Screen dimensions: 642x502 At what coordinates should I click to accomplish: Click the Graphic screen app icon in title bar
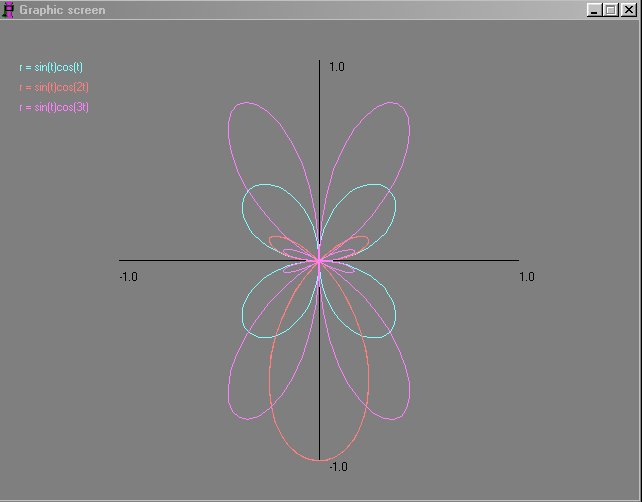point(8,10)
